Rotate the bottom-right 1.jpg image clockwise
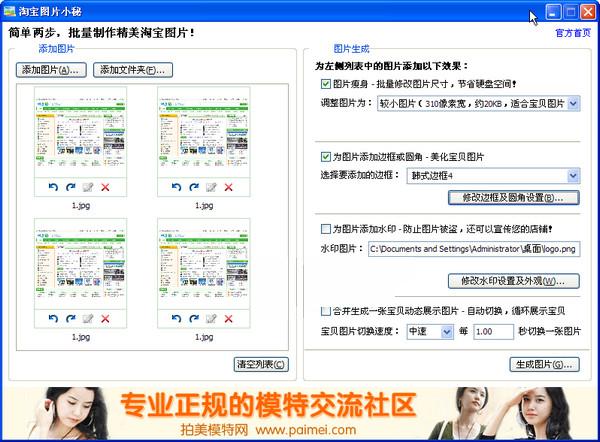The height and width of the screenshot is (442, 600). coord(194,318)
